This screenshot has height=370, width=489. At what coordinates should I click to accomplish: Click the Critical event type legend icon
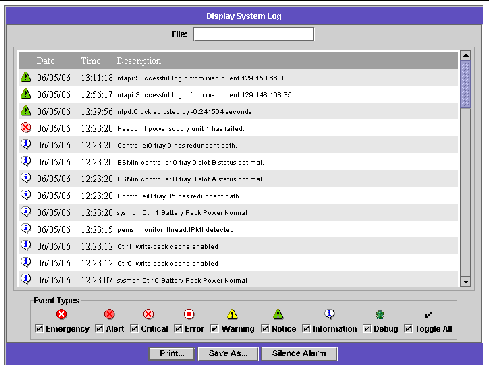coord(148,314)
